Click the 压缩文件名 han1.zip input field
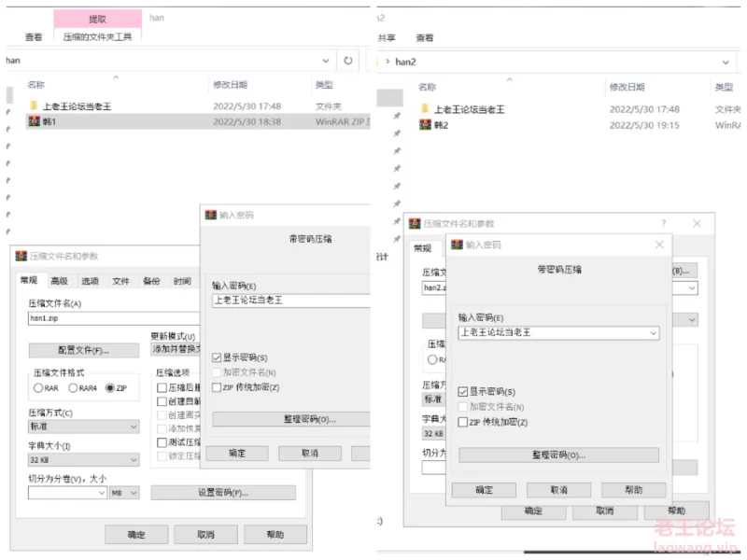 [x=114, y=318]
